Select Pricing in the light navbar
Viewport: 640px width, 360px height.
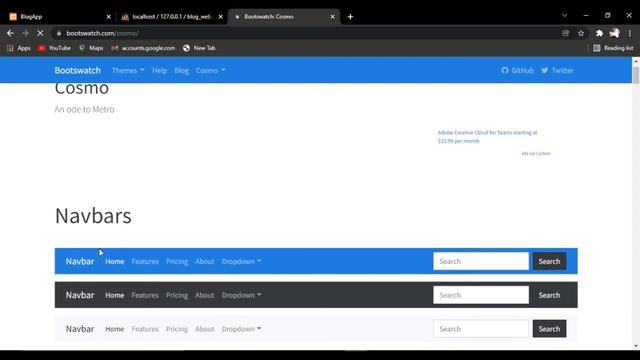coord(177,329)
